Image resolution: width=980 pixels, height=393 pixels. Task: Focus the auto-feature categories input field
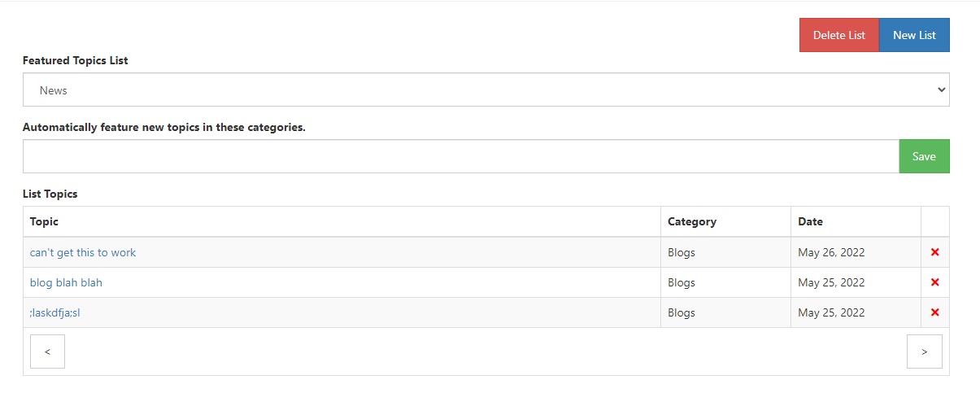(x=460, y=156)
